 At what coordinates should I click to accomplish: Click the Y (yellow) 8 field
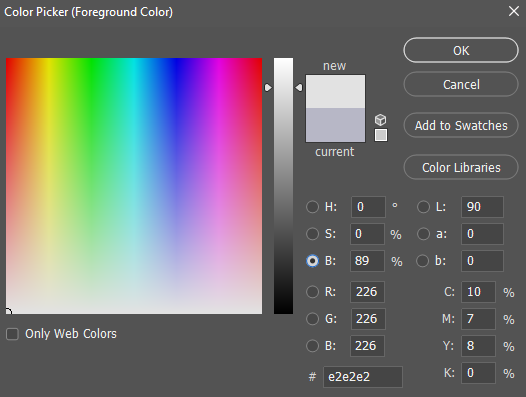479,346
